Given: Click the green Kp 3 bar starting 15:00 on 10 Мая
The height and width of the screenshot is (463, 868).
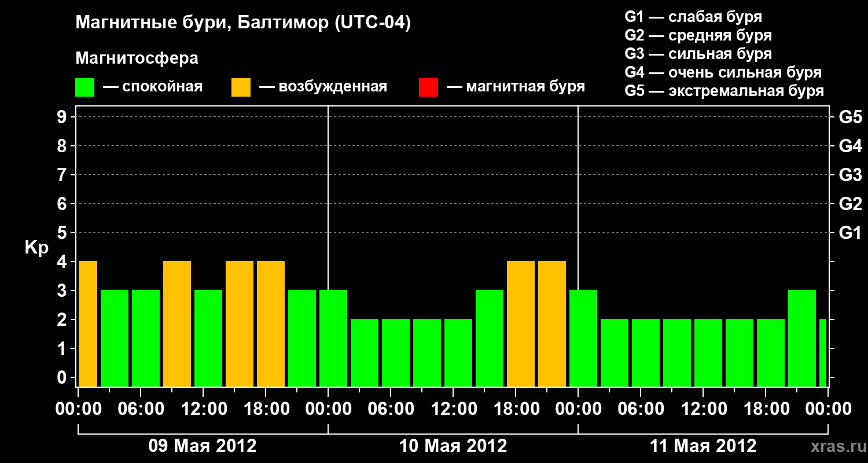Looking at the screenshot, I should [x=490, y=339].
